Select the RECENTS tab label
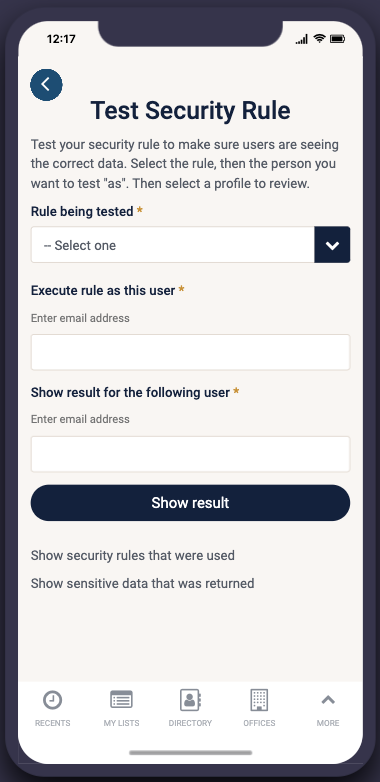Viewport: 380px width, 782px height. (x=52, y=723)
